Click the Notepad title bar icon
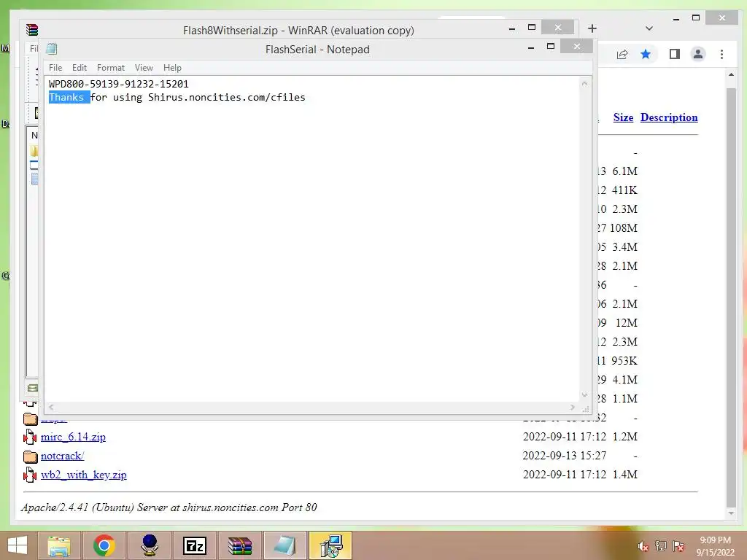The image size is (747, 560). coord(52,49)
